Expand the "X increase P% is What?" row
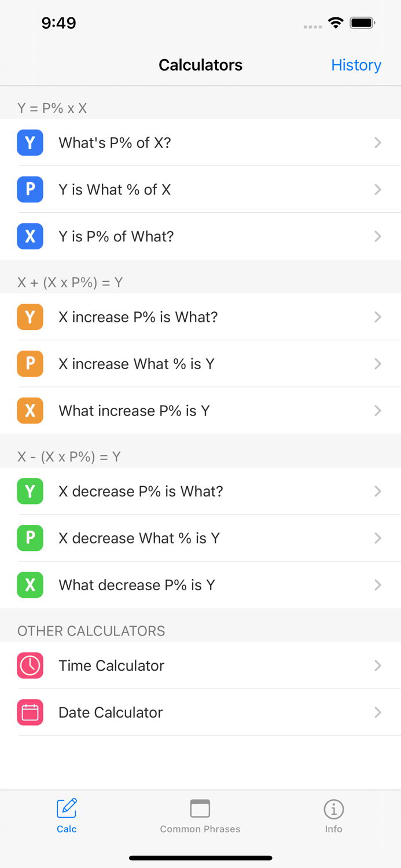The height and width of the screenshot is (868, 401). [x=201, y=317]
